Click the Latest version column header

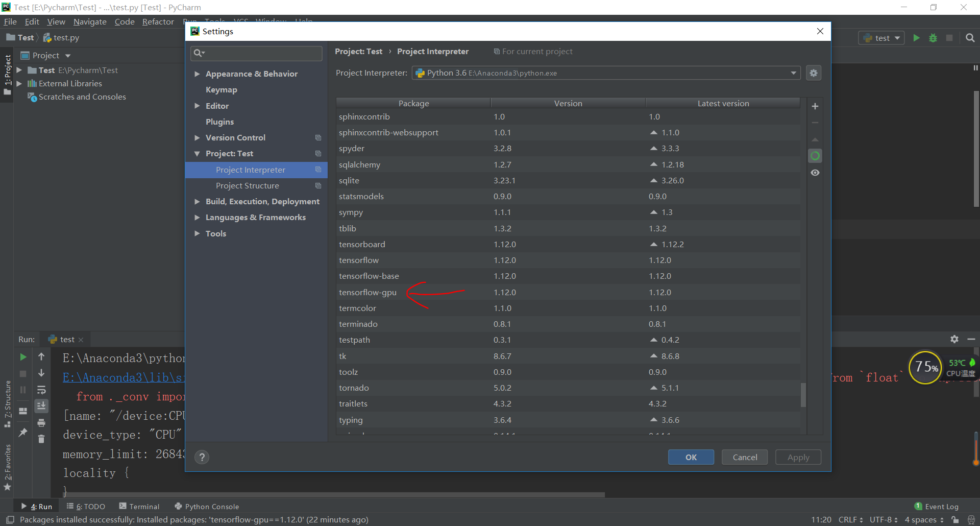tap(723, 103)
